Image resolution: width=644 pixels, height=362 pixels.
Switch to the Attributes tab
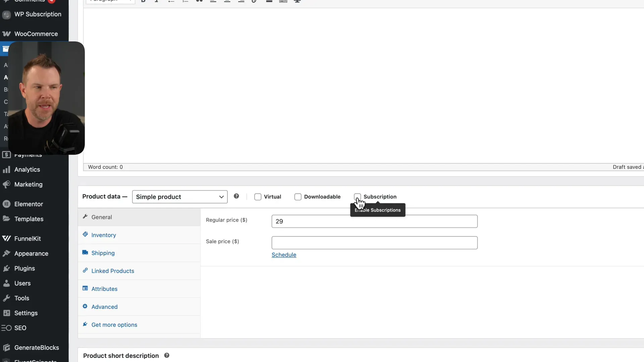[x=139, y=289]
